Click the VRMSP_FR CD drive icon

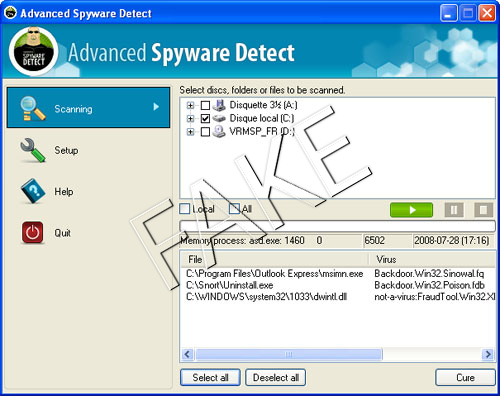[219, 131]
